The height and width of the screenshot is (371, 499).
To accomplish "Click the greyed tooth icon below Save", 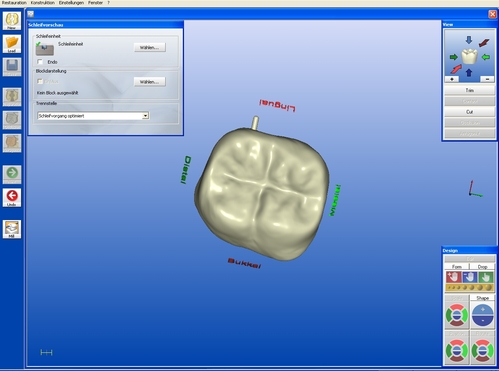I will point(12,97).
